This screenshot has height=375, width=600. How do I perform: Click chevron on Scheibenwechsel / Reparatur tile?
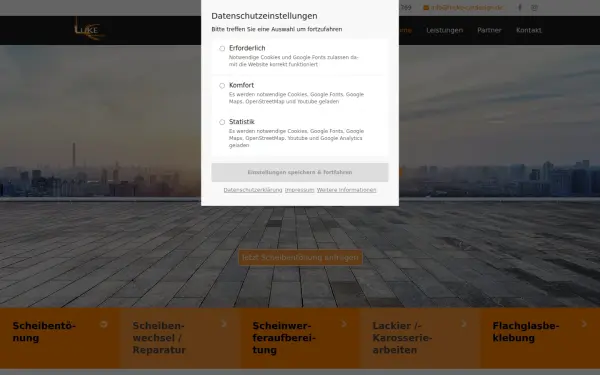click(x=224, y=324)
